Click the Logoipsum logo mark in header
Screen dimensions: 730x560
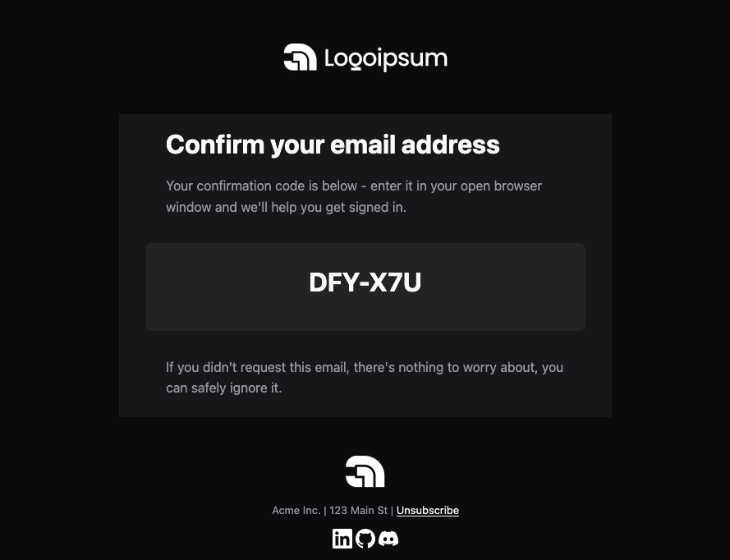tap(301, 57)
